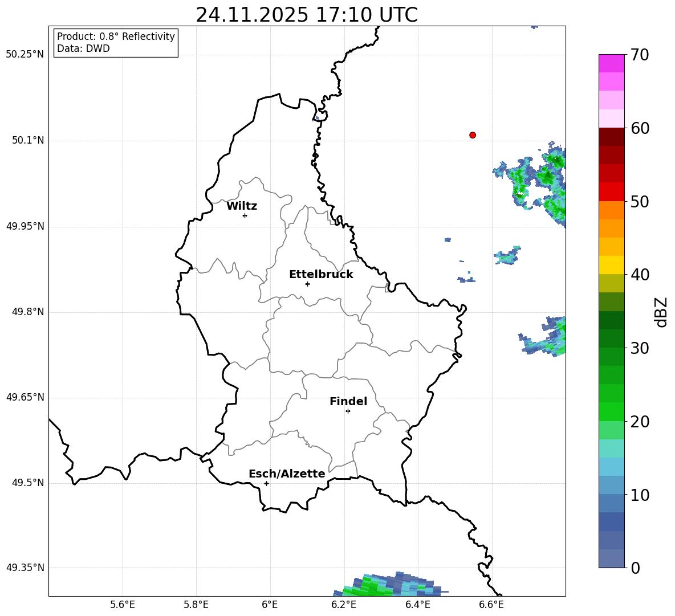Click the 70 tick label on the colorbar
This screenshot has height=616, width=675.
[640, 55]
